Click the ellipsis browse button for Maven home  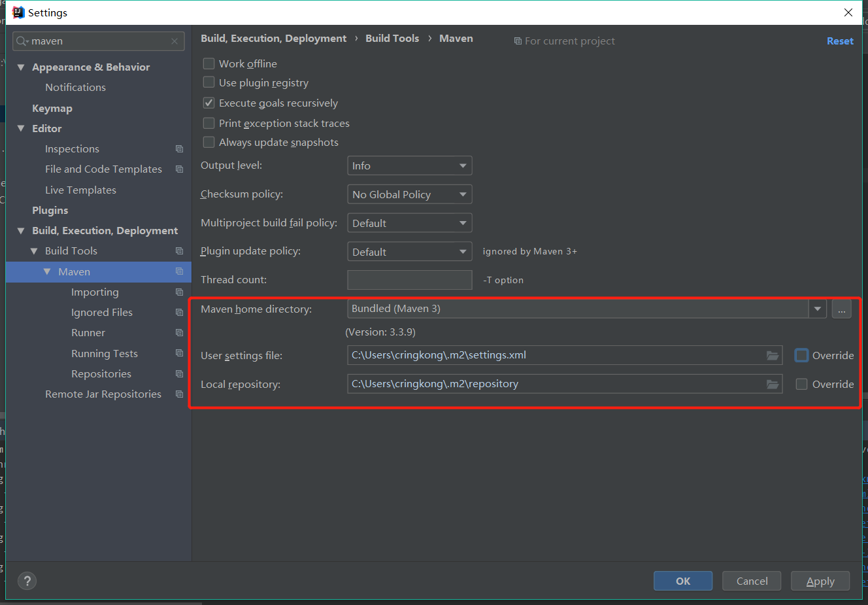[842, 309]
